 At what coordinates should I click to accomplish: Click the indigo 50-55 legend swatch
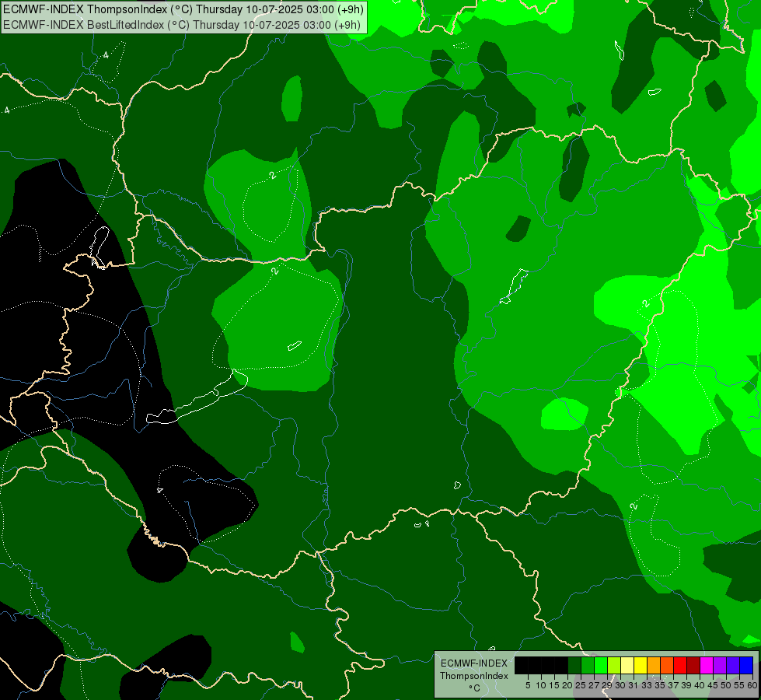733,665
